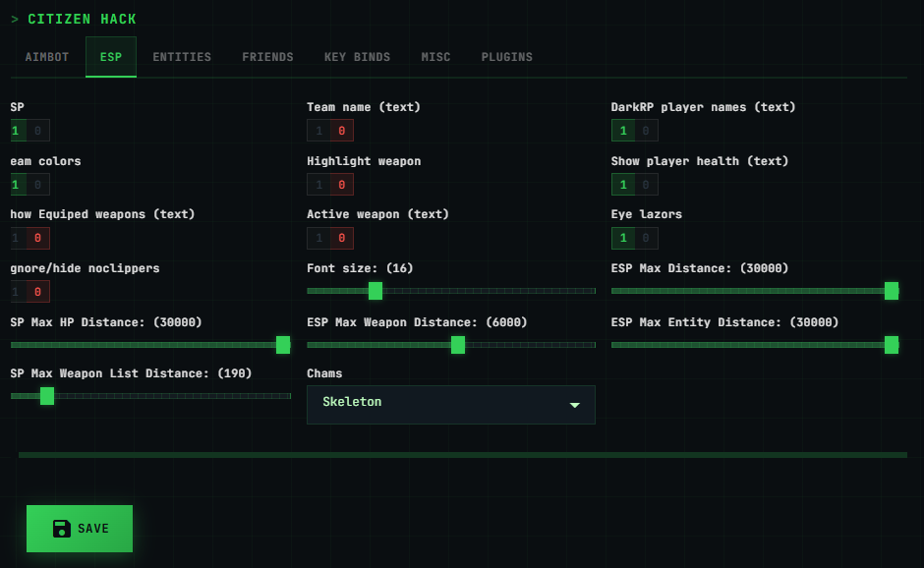
Task: Open the Key Binds tab
Action: (357, 57)
